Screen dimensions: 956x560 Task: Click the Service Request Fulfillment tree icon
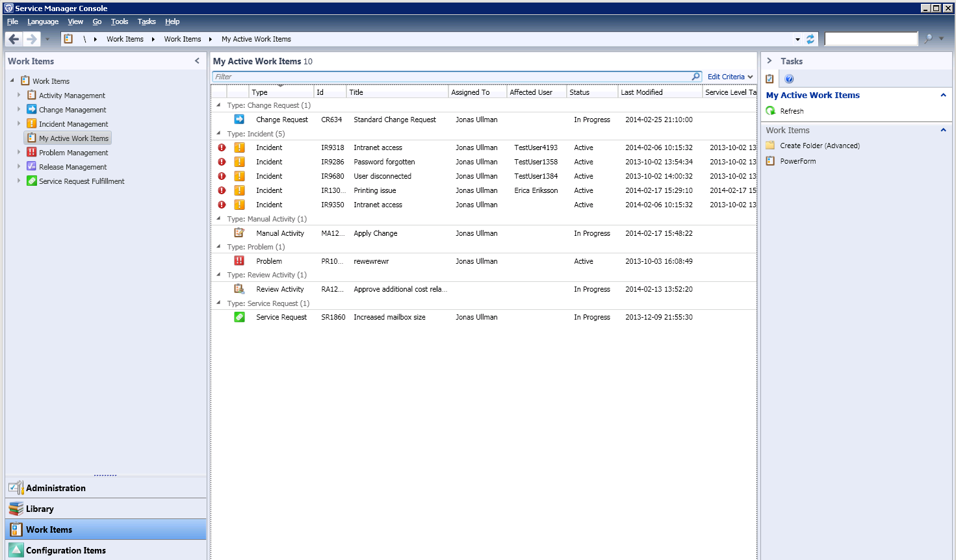click(31, 181)
